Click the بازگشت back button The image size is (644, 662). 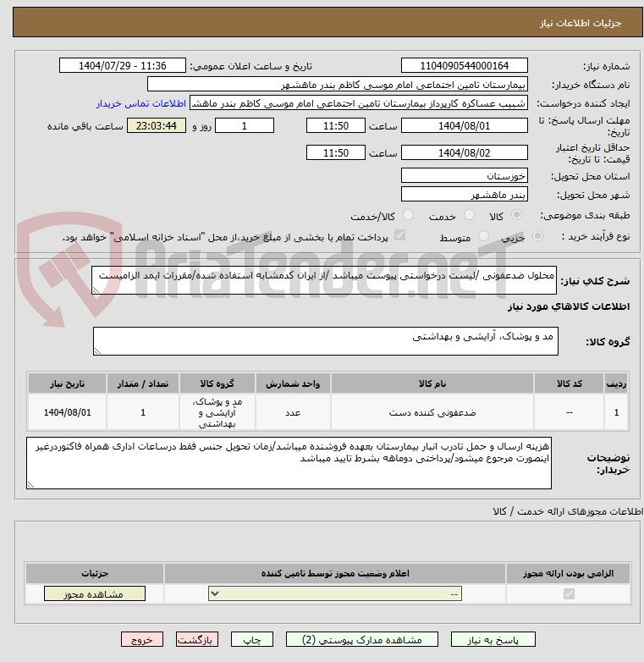197,640
